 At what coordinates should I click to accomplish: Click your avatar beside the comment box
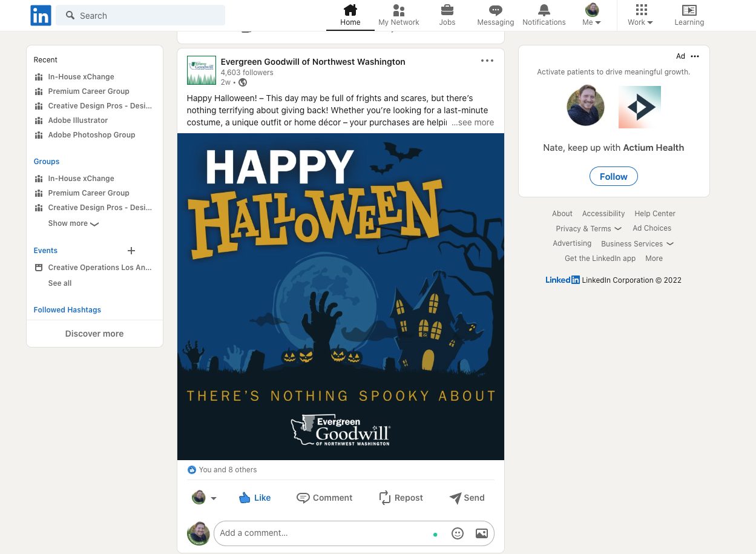click(x=199, y=533)
